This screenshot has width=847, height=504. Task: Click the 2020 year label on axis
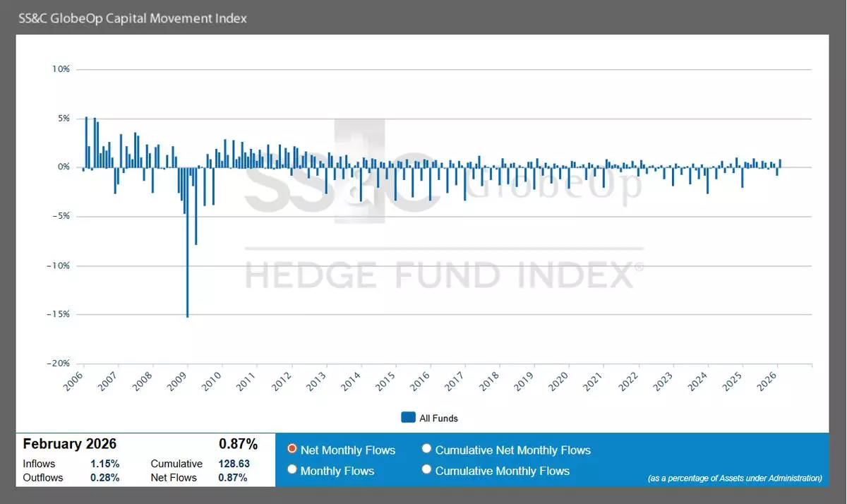(x=559, y=382)
